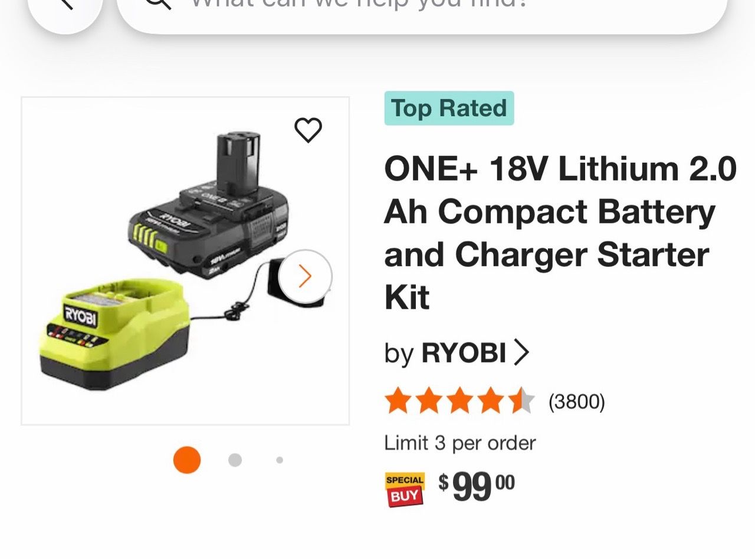This screenshot has height=560, width=755.
Task: Tap the half-filled fifth rating star
Action: tap(522, 401)
